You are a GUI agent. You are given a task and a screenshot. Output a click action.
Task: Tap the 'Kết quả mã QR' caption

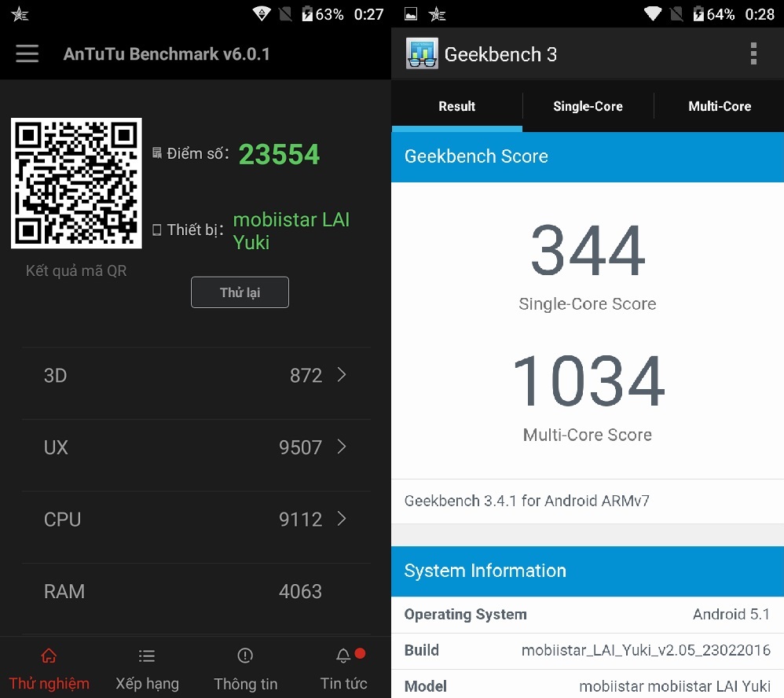[76, 270]
